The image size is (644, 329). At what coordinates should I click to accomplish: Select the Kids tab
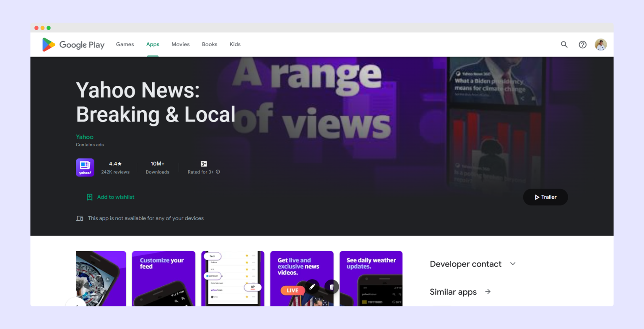(x=235, y=44)
